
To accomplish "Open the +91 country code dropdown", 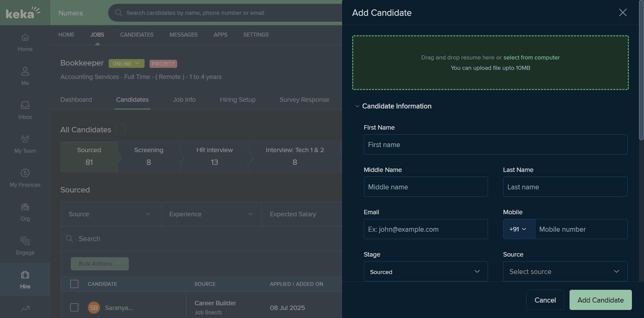I will point(519,229).
